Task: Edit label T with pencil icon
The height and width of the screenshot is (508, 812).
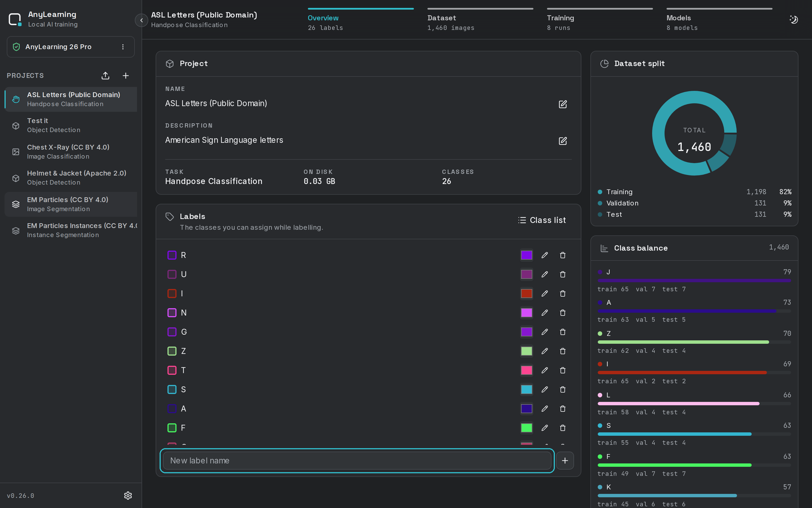Action: coord(545,370)
